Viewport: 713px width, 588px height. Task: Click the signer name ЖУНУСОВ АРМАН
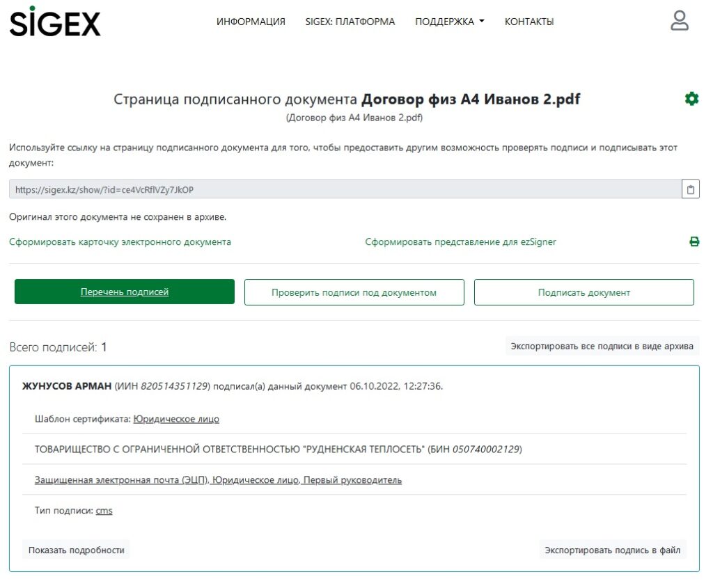(x=67, y=386)
